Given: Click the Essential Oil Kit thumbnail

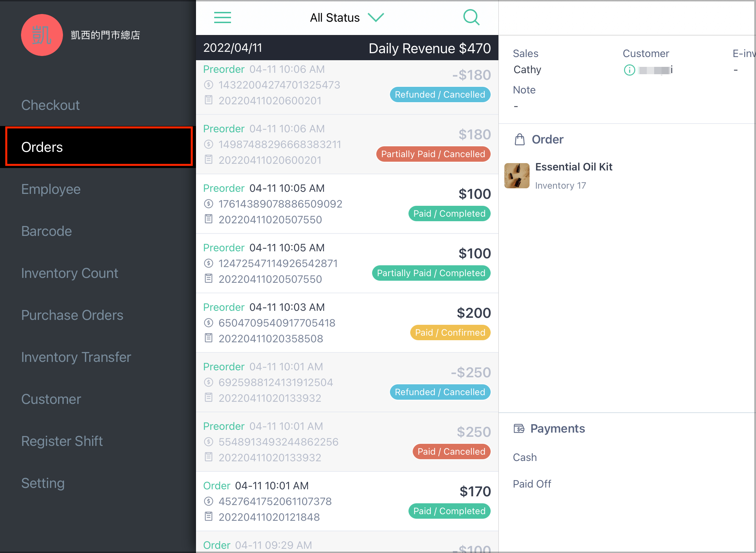Looking at the screenshot, I should [x=517, y=176].
